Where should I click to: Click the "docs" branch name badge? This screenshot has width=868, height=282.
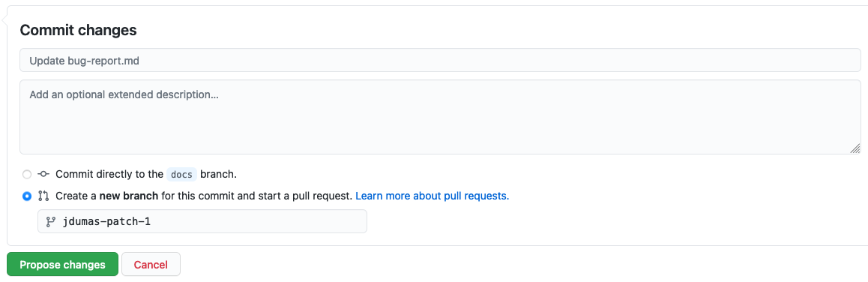[181, 175]
